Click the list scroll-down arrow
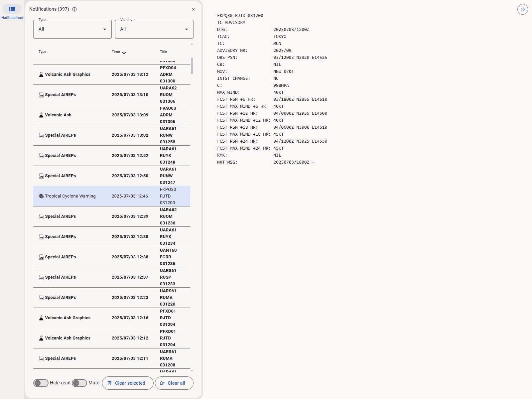The image size is (532, 399). click(x=192, y=371)
